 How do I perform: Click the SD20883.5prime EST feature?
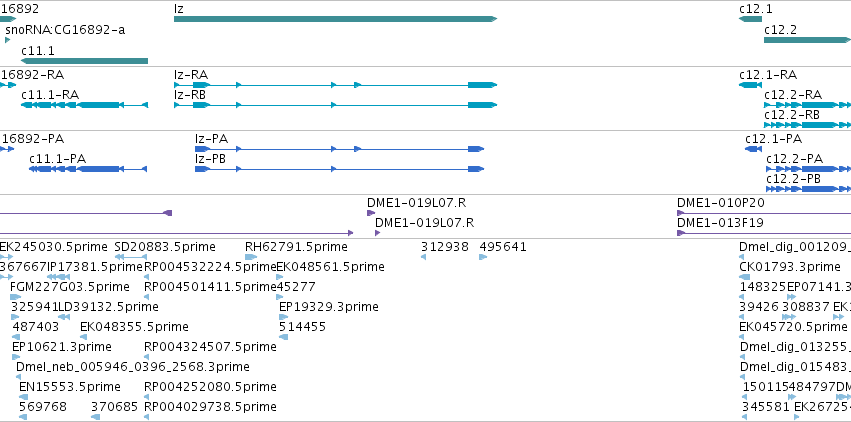click(x=128, y=257)
